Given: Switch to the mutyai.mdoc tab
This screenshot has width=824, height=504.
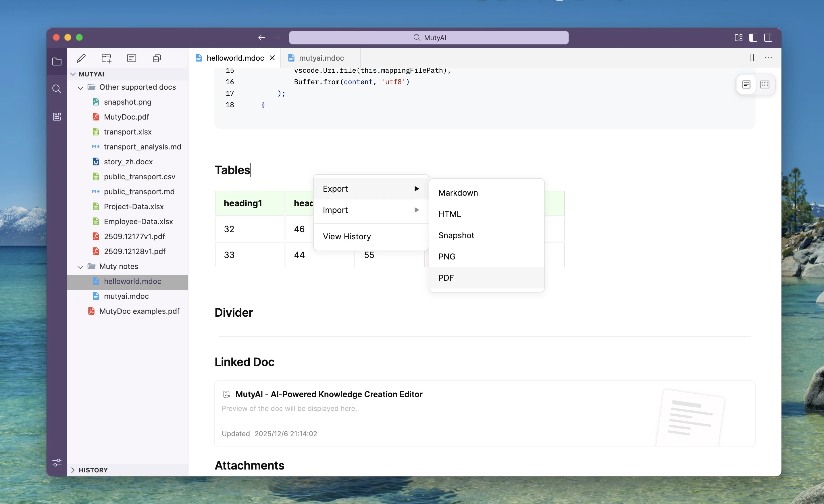Looking at the screenshot, I should coord(321,58).
